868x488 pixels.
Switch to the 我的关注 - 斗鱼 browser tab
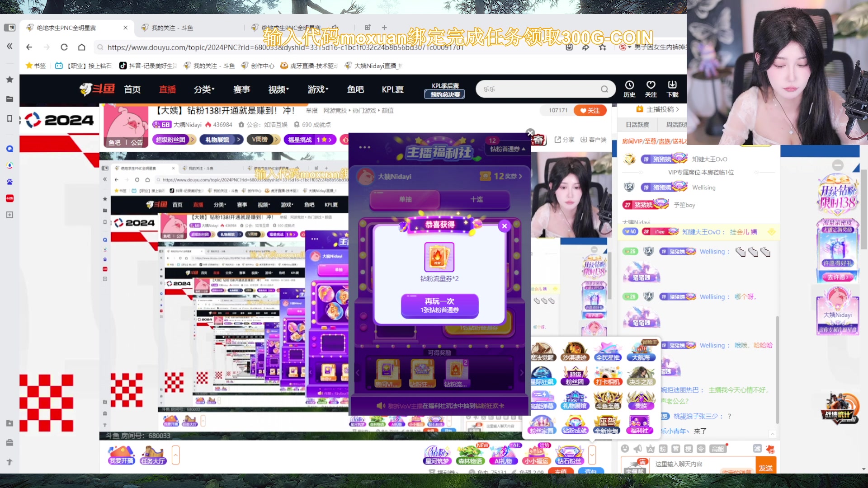pyautogui.click(x=172, y=28)
